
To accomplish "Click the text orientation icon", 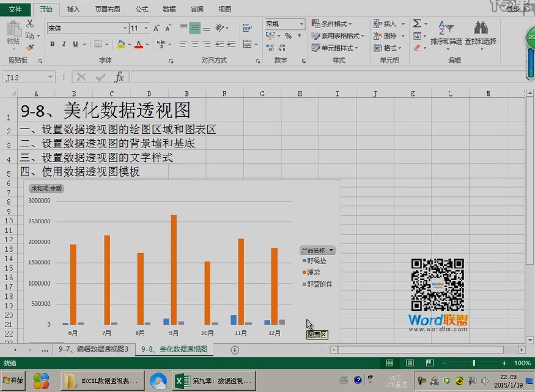I will point(220,28).
